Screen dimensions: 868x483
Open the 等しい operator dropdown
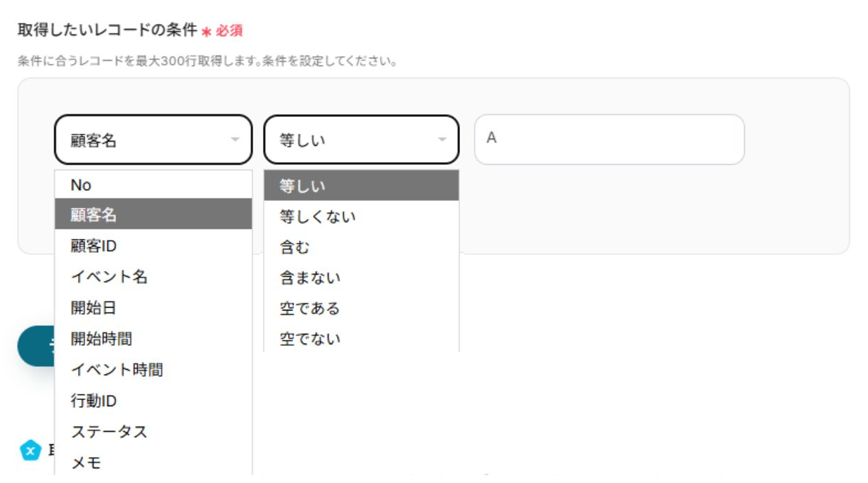(352, 140)
